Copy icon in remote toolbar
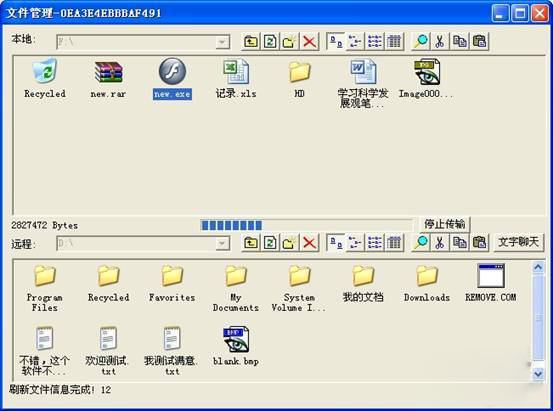 460,242
